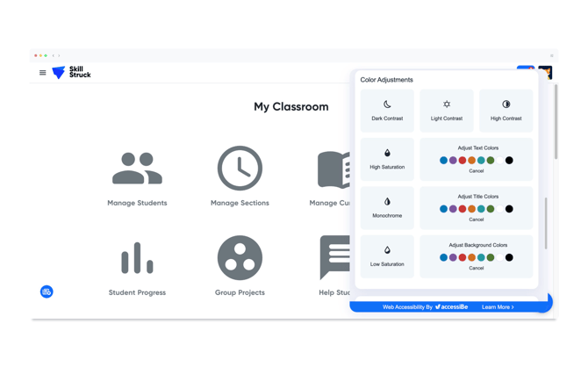This screenshot has height=367, width=588.
Task: Select orange swatch under Adjust Background Colors
Action: pos(472,257)
